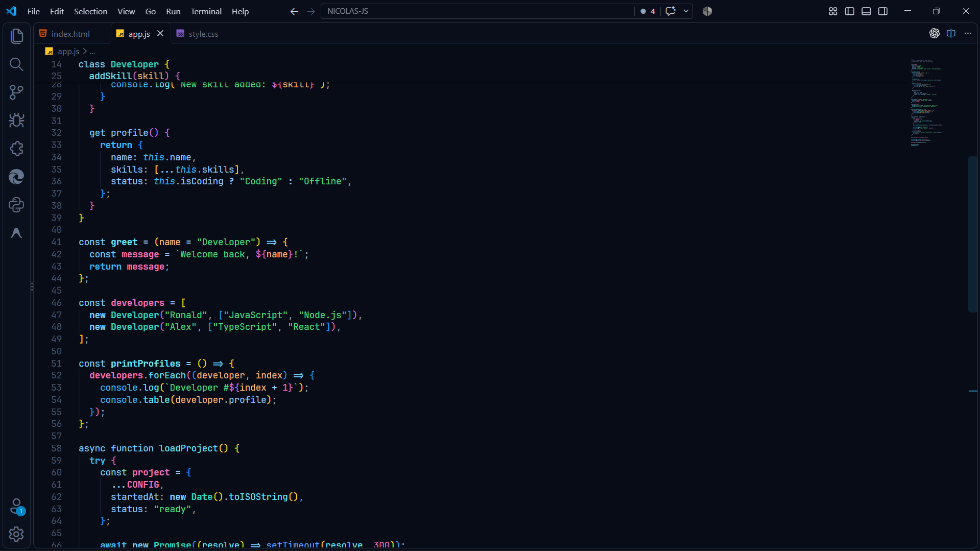Click the Go Back arrow
The height and width of the screenshot is (551, 980).
coord(294,11)
